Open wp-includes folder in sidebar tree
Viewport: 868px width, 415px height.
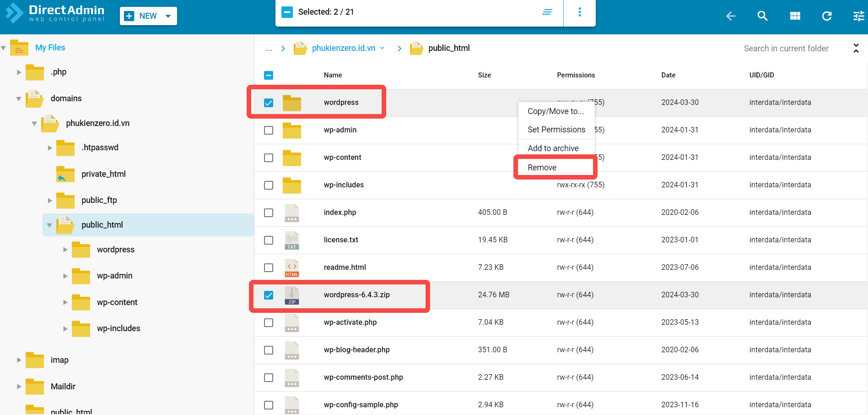click(x=119, y=328)
